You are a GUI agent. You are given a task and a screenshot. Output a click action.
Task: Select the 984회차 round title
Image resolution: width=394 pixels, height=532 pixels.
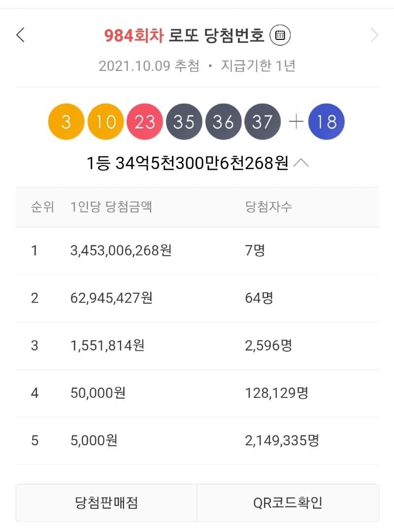tap(134, 35)
